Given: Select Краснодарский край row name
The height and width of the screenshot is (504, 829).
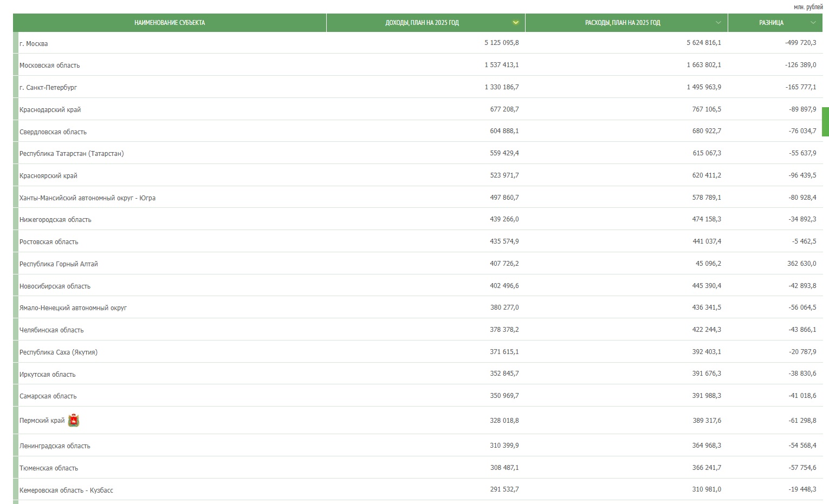Looking at the screenshot, I should (x=50, y=110).
